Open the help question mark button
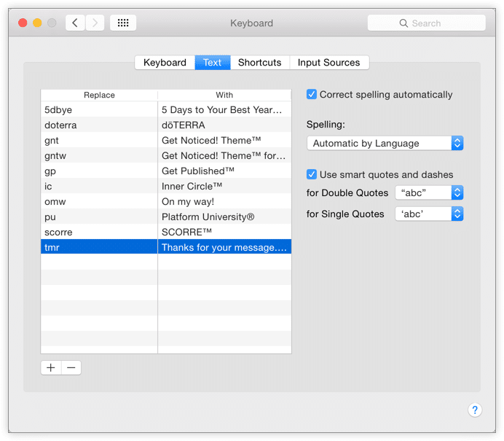Screen dimensions: 504x441 [x=474, y=410]
